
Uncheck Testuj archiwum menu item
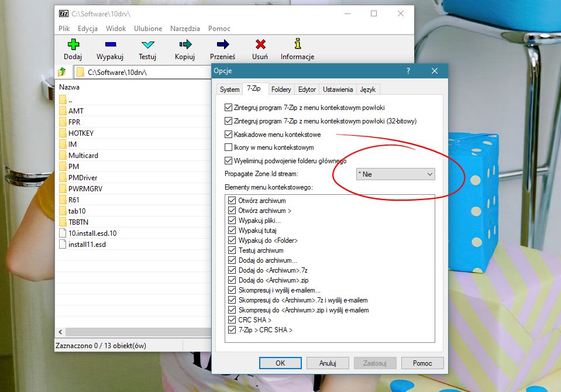tap(232, 250)
